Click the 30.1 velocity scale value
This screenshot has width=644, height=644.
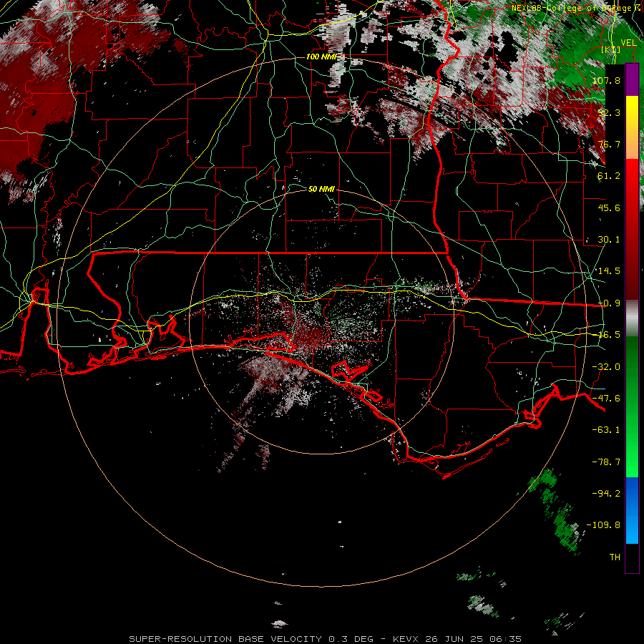(609, 240)
